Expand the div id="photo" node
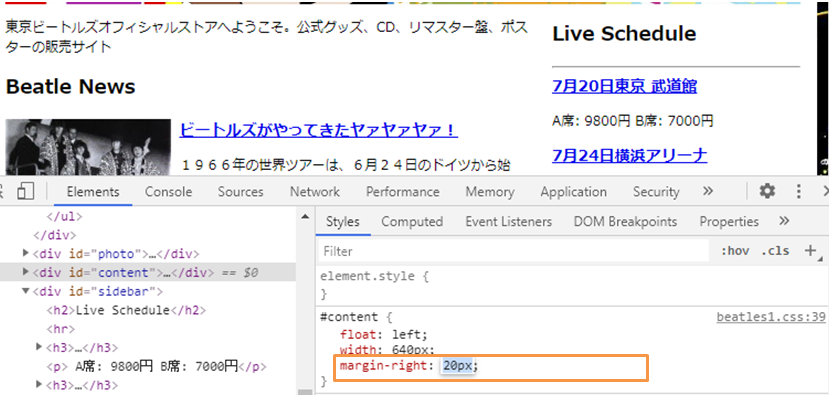The image size is (829, 397). point(26,253)
